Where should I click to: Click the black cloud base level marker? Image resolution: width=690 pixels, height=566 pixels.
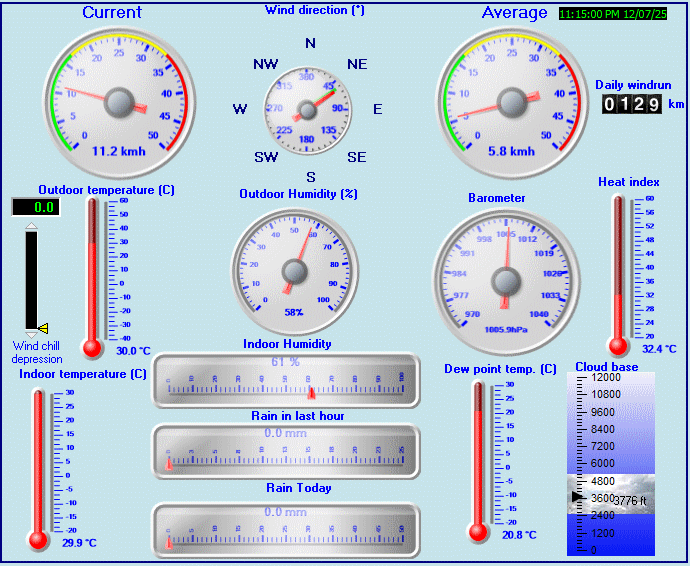(x=575, y=497)
